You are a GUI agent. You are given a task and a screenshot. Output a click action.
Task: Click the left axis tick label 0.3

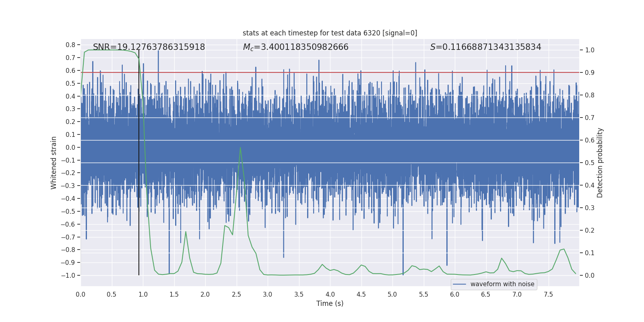point(70,109)
